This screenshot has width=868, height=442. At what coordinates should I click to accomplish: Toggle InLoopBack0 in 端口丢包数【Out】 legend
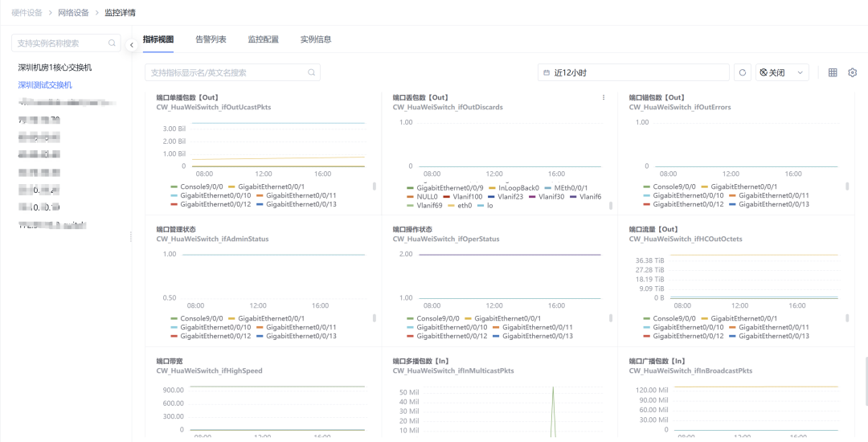514,188
